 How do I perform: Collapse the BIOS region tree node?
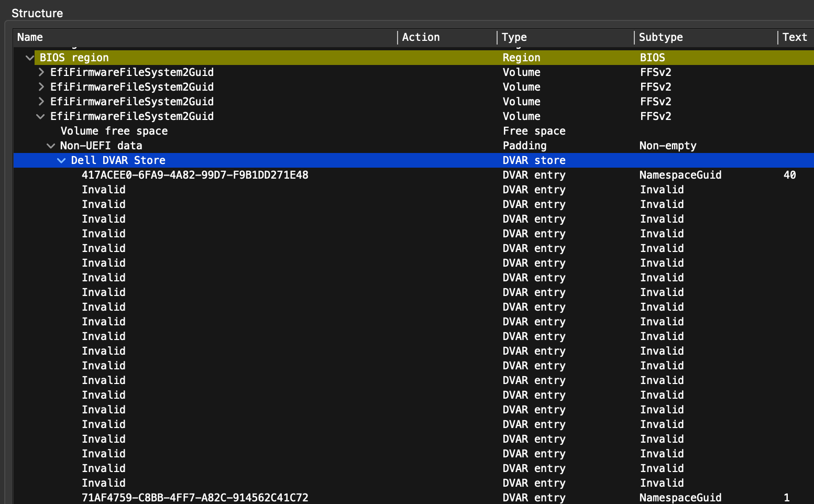pyautogui.click(x=30, y=58)
